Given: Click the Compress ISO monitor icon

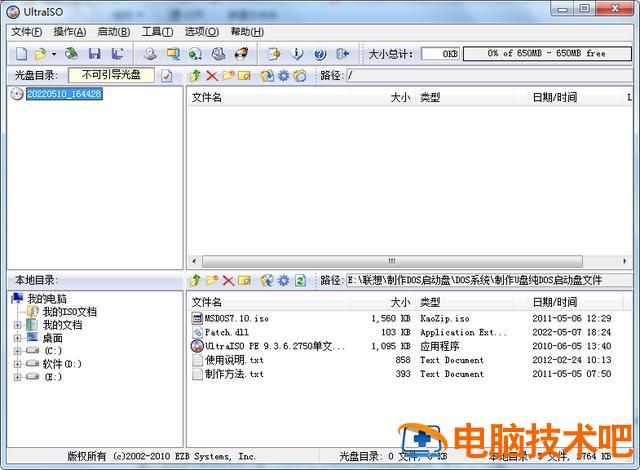Looking at the screenshot, I should [173, 53].
